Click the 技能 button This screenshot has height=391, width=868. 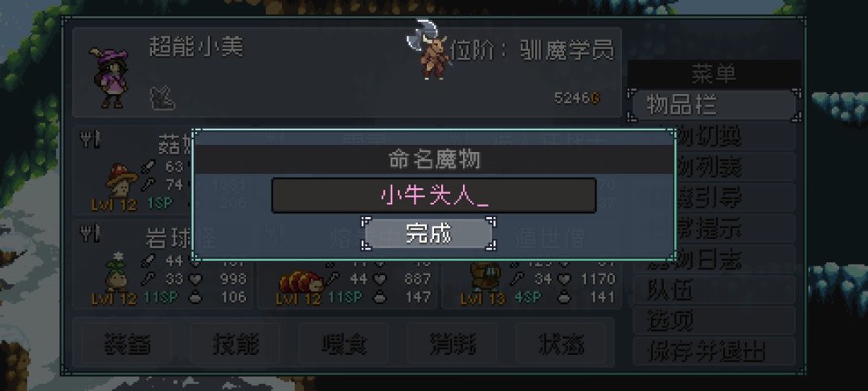235,344
